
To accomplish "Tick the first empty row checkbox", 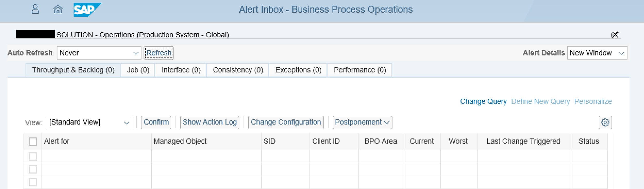I will 33,157.
